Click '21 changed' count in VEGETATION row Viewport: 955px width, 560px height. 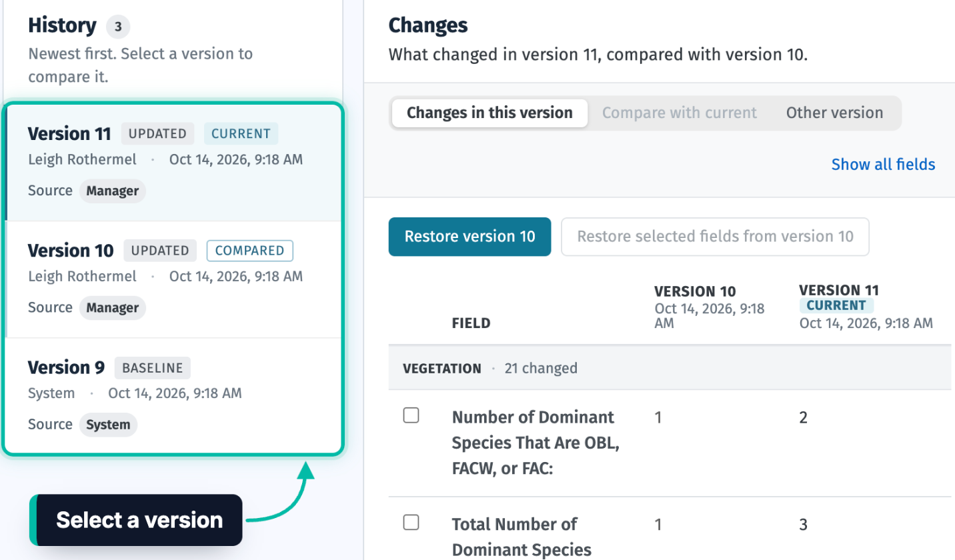(541, 368)
